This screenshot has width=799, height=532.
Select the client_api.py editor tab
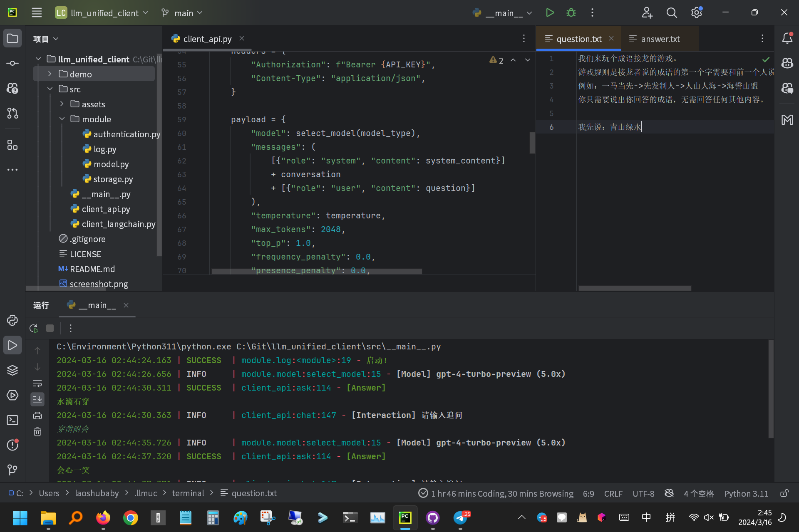207,39
